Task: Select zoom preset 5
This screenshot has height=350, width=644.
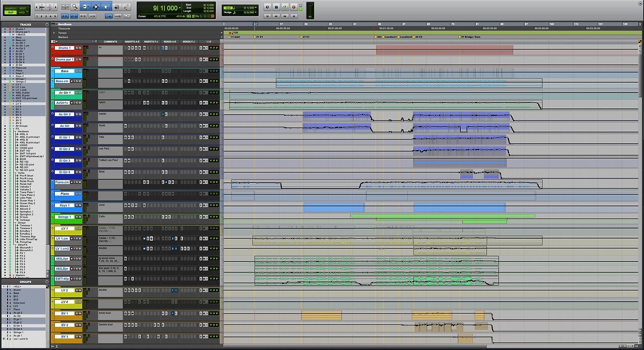Action: click(56, 16)
